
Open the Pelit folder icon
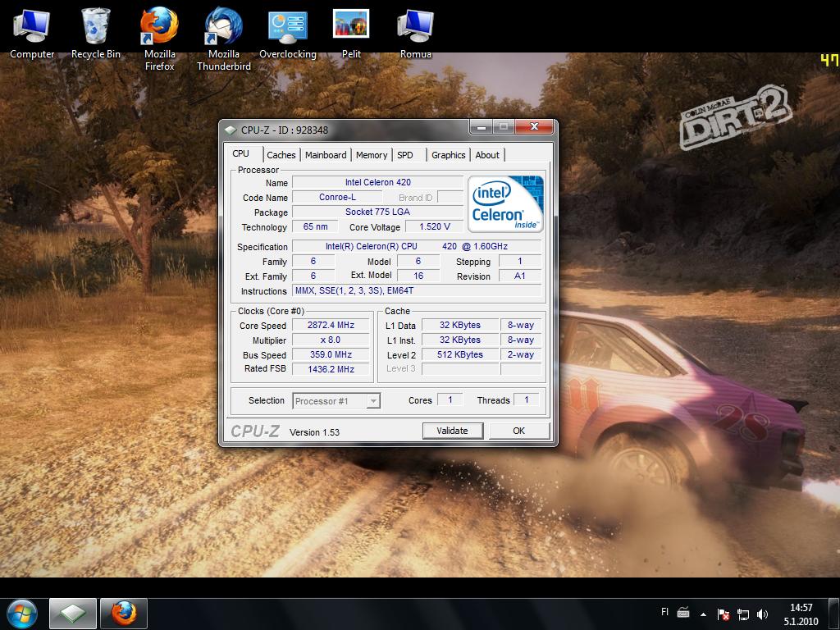click(351, 33)
